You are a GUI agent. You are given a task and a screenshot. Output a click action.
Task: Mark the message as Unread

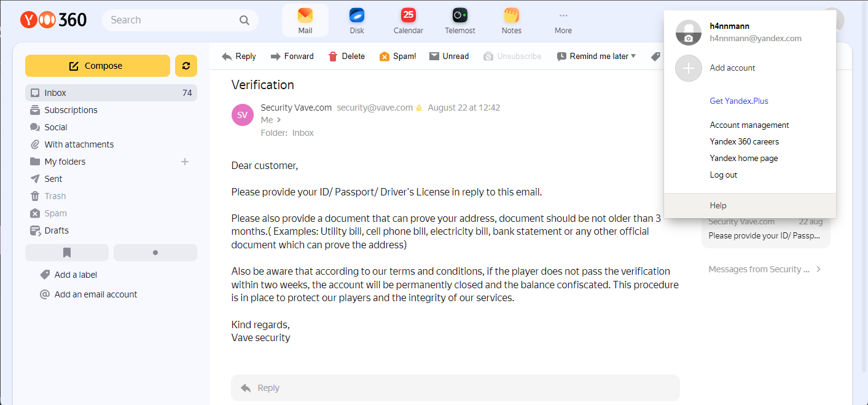[449, 57]
